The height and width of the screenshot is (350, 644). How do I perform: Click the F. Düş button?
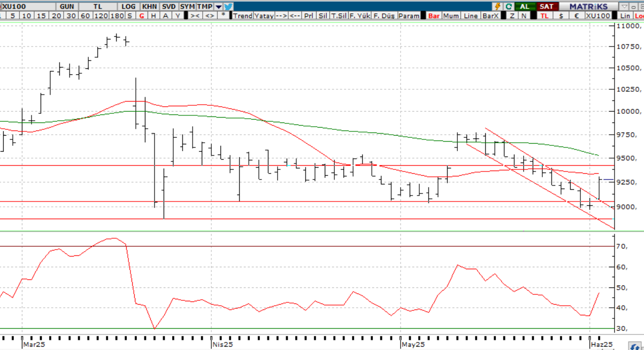point(384,16)
